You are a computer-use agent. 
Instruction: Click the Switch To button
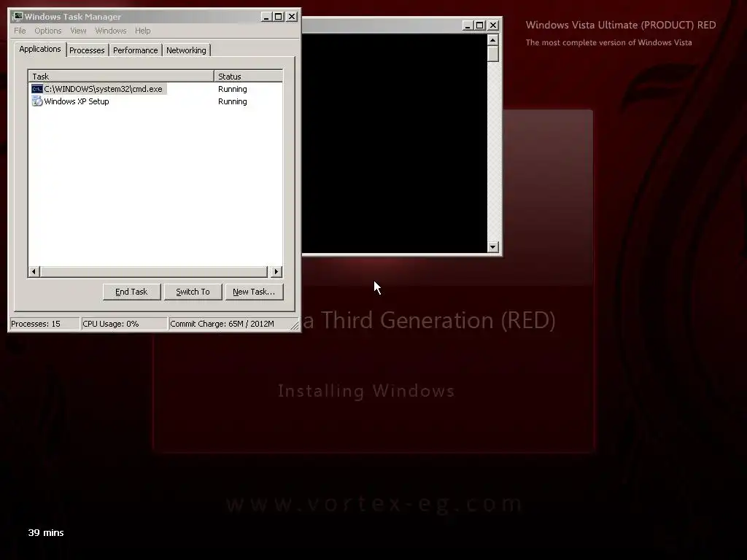[193, 292]
